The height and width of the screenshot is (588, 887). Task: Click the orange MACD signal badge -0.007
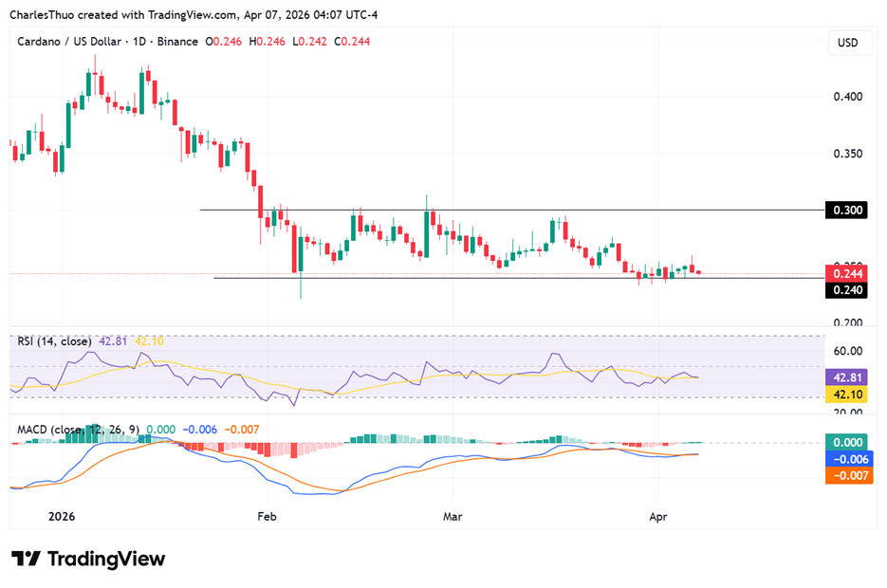(x=845, y=473)
